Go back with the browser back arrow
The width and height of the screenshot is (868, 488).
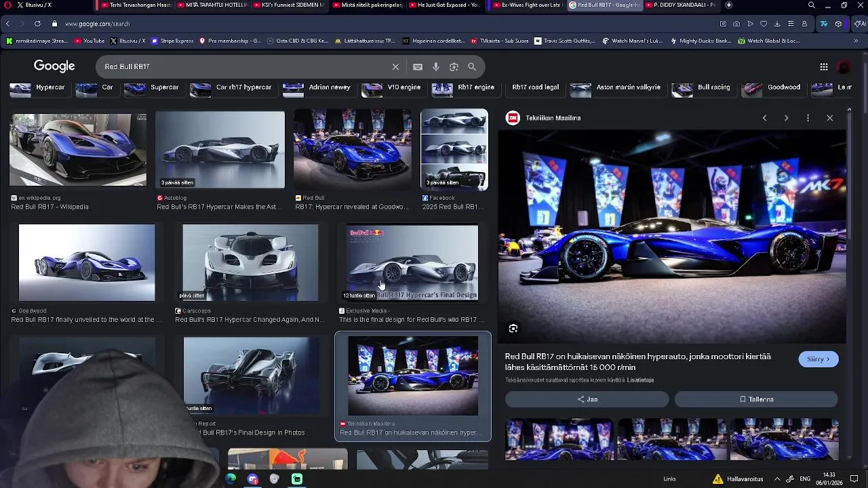click(7, 24)
